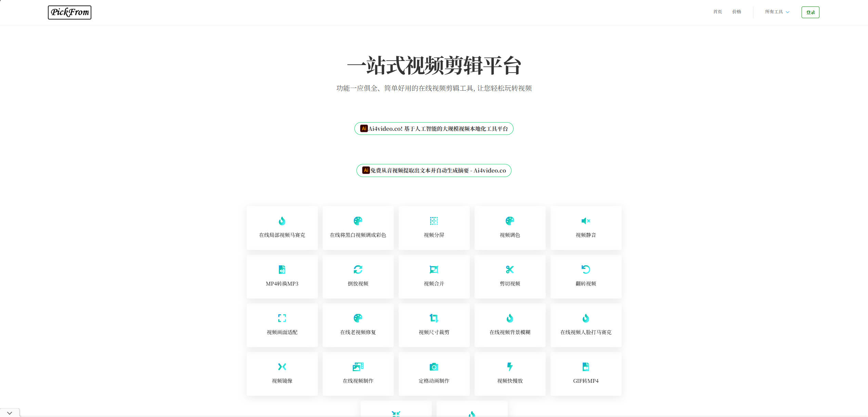This screenshot has width=868, height=417.
Task: Click the photo-film icon for 在线视频制作
Action: click(x=358, y=367)
